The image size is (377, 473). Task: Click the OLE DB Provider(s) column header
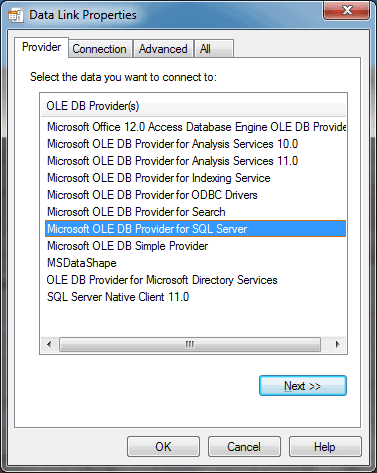(193, 106)
